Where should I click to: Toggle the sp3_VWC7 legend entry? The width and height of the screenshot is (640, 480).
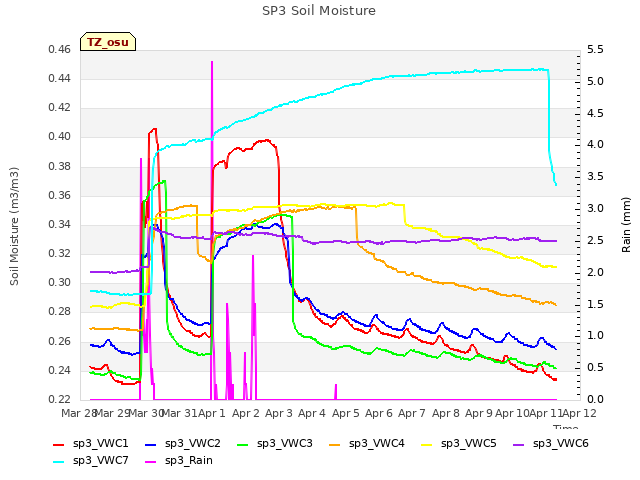pos(91,461)
